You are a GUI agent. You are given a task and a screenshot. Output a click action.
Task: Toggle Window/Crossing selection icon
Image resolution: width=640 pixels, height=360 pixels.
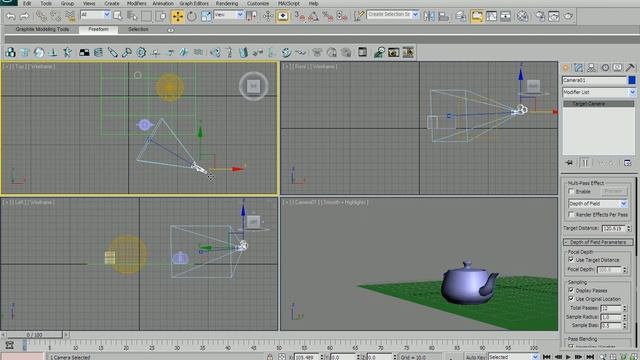[161, 16]
